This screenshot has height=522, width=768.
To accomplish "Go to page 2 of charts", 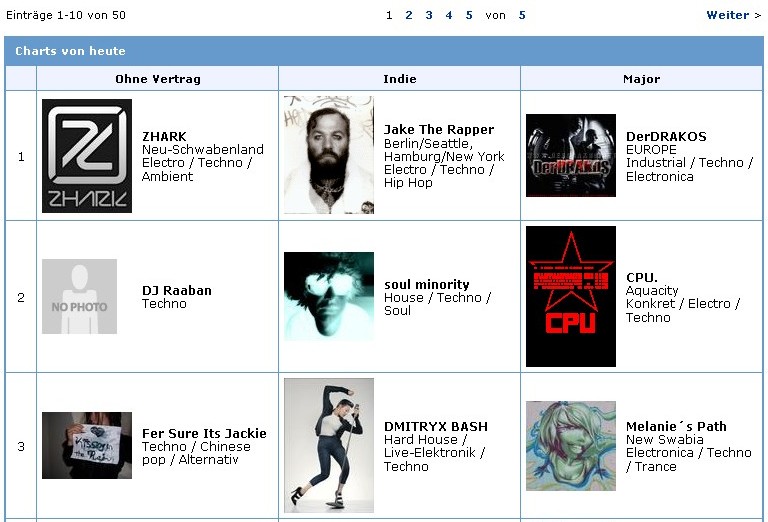I will pos(408,15).
